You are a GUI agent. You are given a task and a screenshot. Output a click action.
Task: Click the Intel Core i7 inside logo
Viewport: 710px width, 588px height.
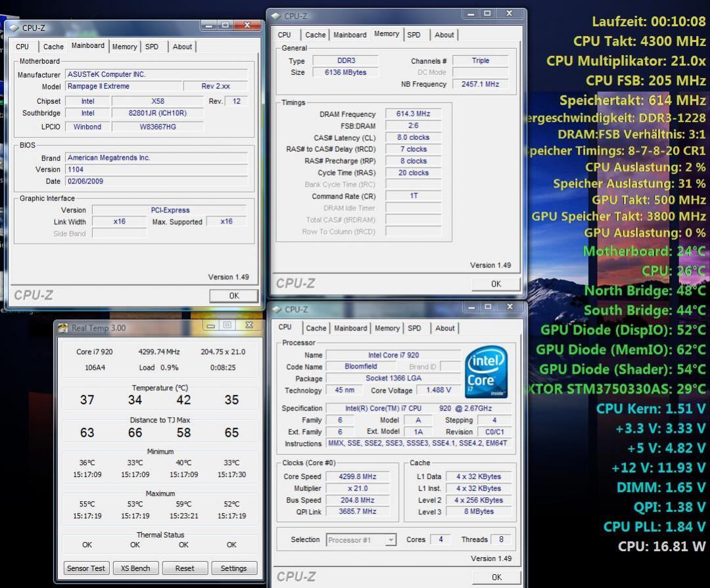(x=486, y=372)
